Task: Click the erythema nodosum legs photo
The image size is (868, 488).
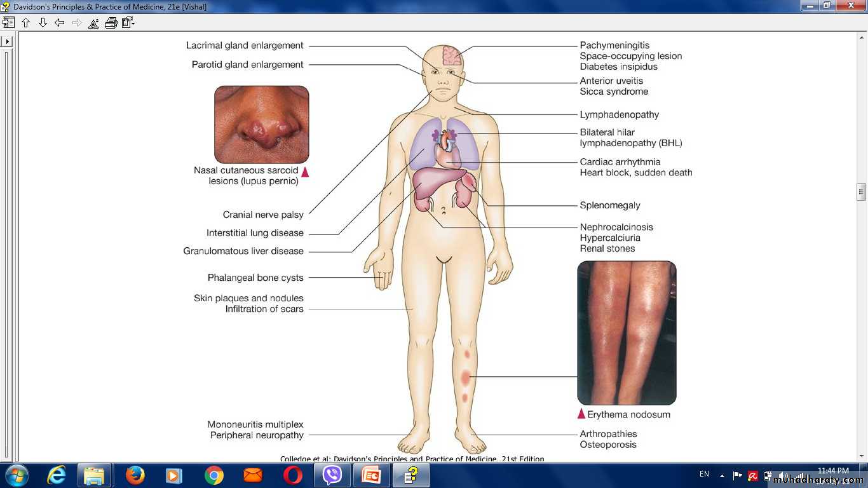Action: click(627, 332)
